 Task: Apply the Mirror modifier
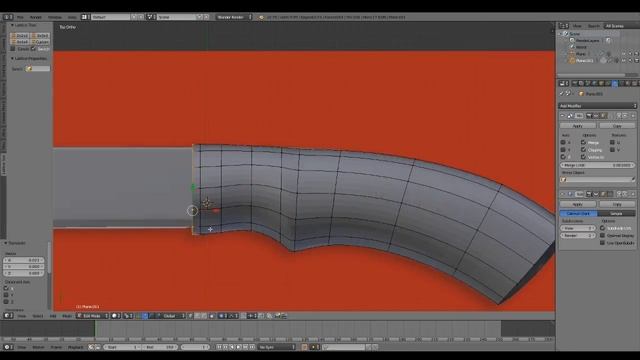click(578, 126)
